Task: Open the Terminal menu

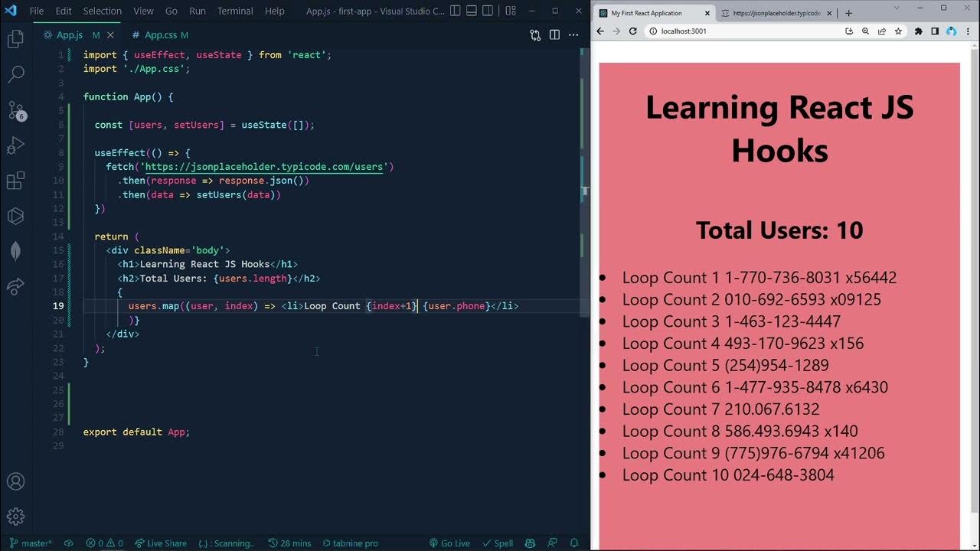Action: point(235,11)
